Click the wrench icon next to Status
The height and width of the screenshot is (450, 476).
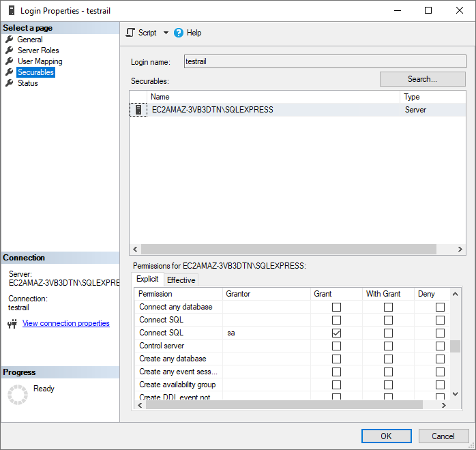tap(10, 83)
